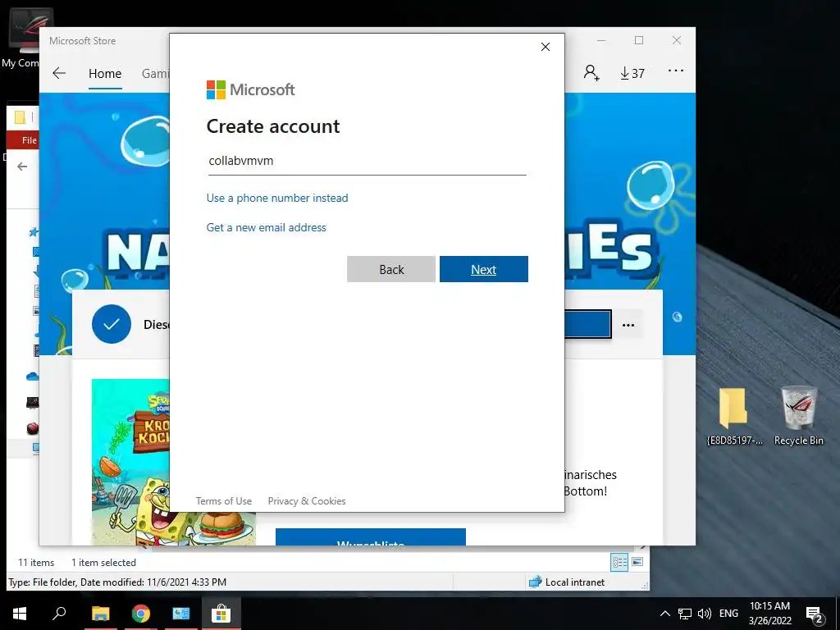Show hidden system tray icons
Image resolution: width=840 pixels, height=630 pixels.
pos(664,614)
